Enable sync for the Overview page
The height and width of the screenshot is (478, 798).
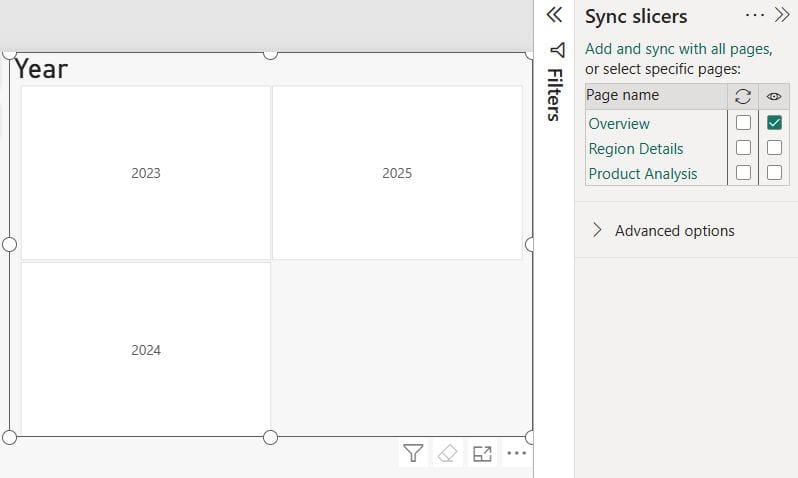pos(743,123)
